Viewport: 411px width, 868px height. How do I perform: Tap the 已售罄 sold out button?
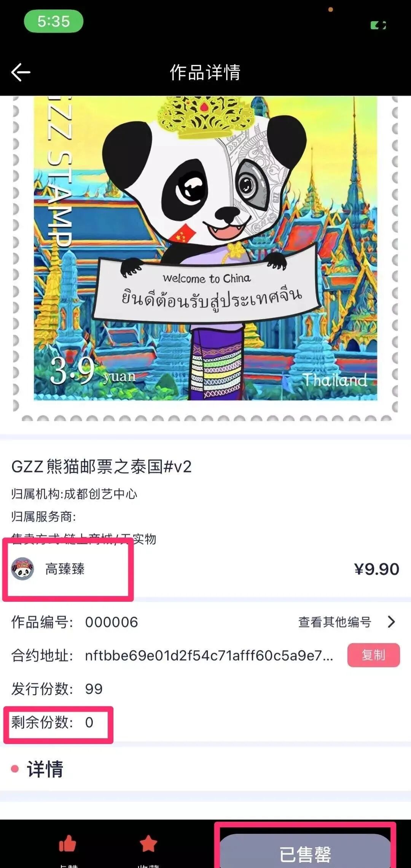pyautogui.click(x=305, y=852)
